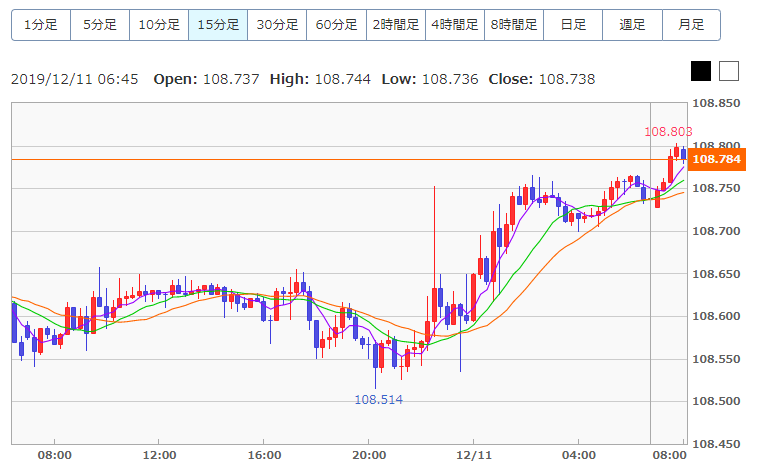
Task: Click the 108.850 price axis label
Action: pyautogui.click(x=716, y=104)
